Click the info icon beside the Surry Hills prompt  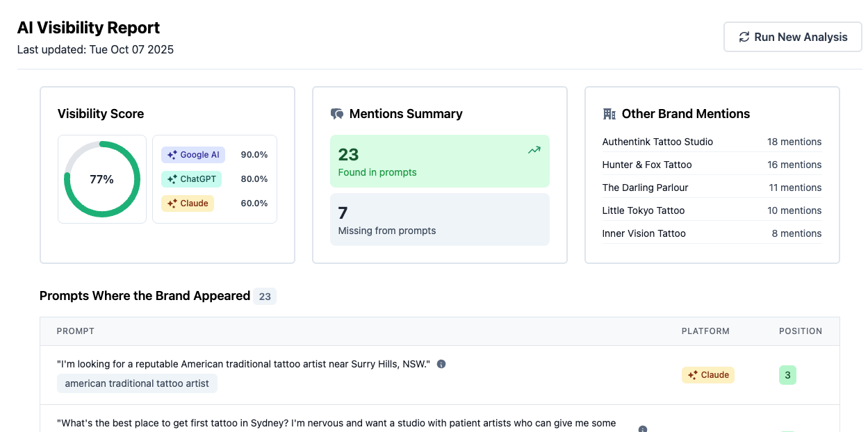tap(441, 364)
